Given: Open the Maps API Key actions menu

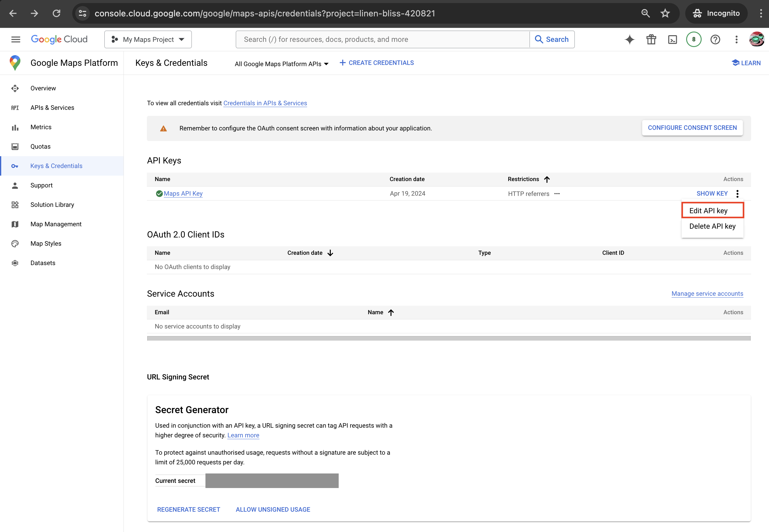Looking at the screenshot, I should coord(737,193).
